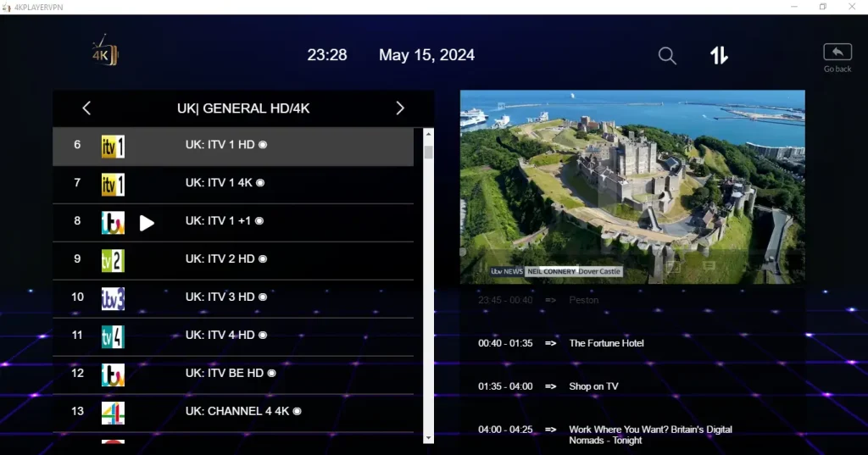Click the 01:35 - 04:00 time slot
The width and height of the screenshot is (868, 455).
pos(505,386)
